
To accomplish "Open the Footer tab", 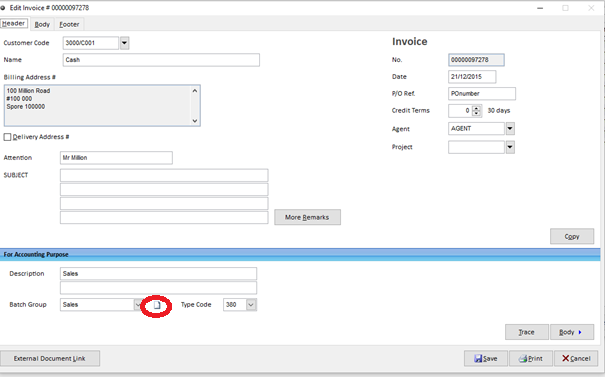I will (69, 24).
